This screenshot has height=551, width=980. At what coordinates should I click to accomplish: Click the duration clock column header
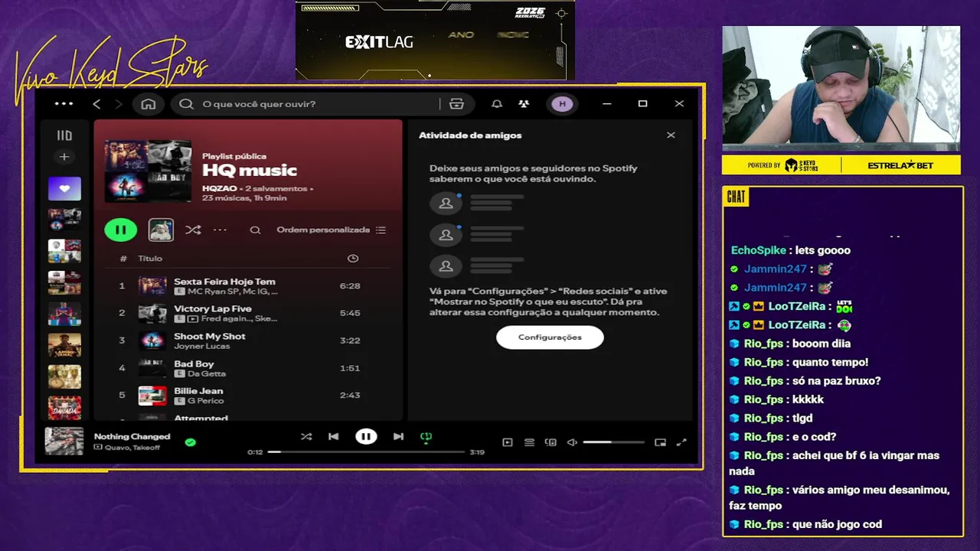[353, 259]
